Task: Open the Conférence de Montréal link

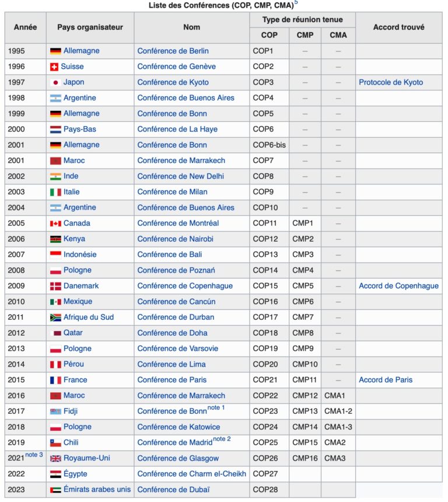Action: [x=178, y=224]
